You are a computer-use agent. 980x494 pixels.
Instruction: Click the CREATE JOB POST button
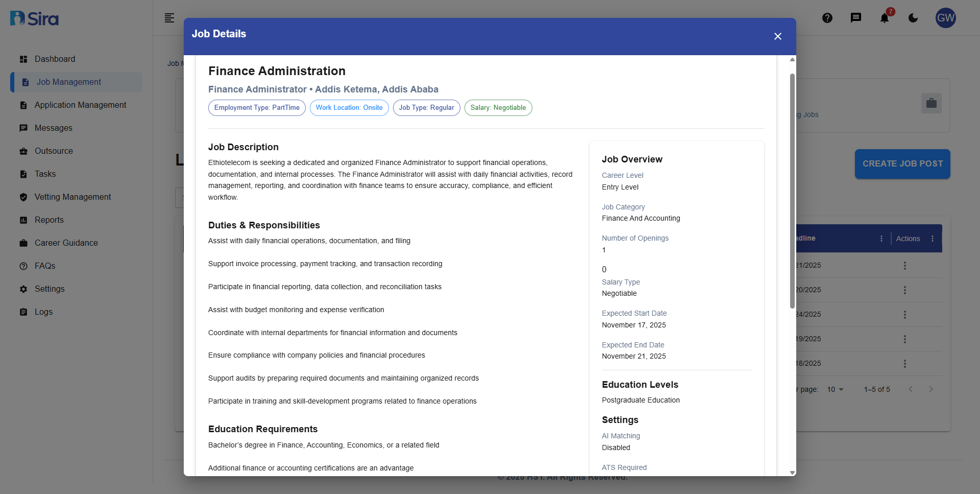pos(902,163)
